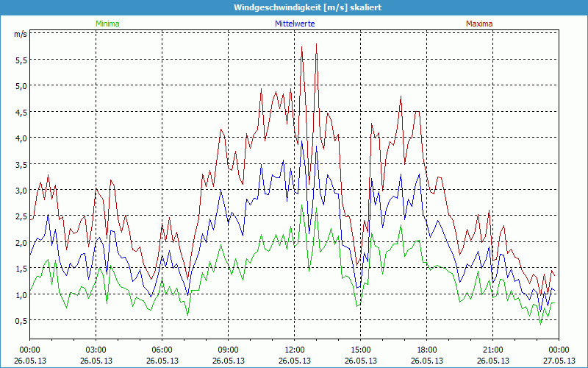588x368 pixels.
Task: Click the 4,0 y-axis value
Action: 21,138
